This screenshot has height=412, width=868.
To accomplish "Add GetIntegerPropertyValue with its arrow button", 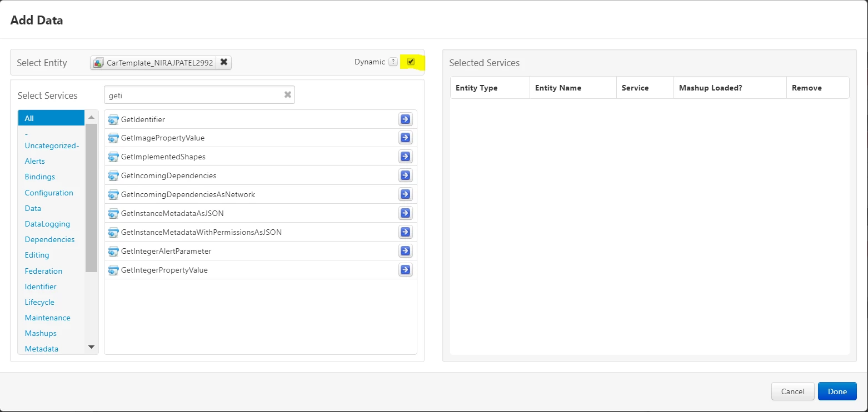I will (x=406, y=270).
